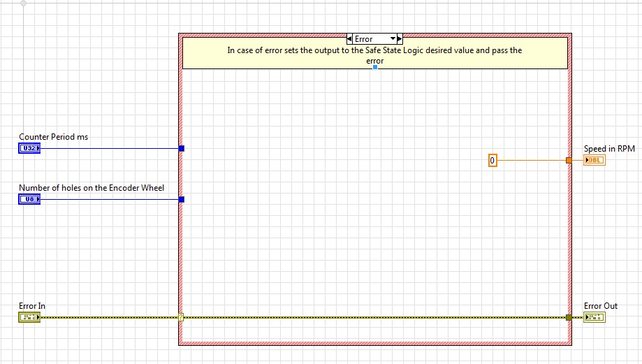Image resolution: width=642 pixels, height=364 pixels.
Task: Select the encoder holes blue input tunnel
Action: click(x=182, y=200)
